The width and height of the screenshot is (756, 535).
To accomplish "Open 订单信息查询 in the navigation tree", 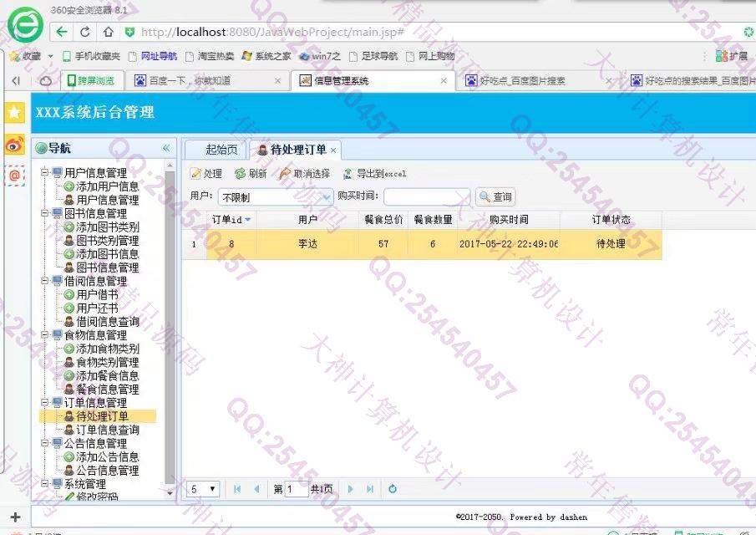I will [107, 430].
